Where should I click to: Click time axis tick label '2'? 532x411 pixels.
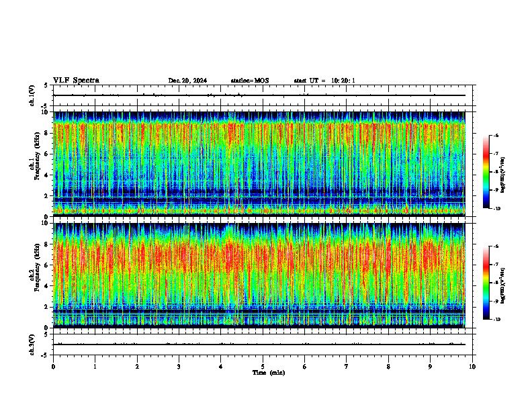click(137, 367)
